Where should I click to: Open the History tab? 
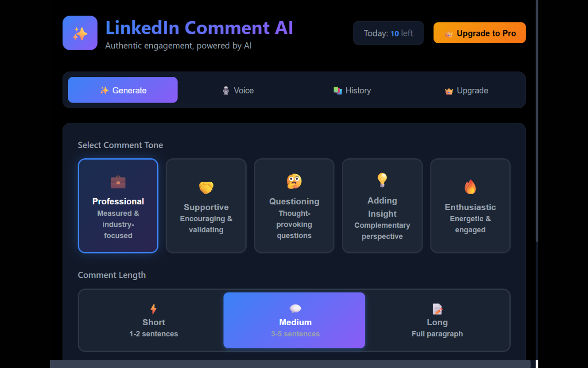point(352,90)
